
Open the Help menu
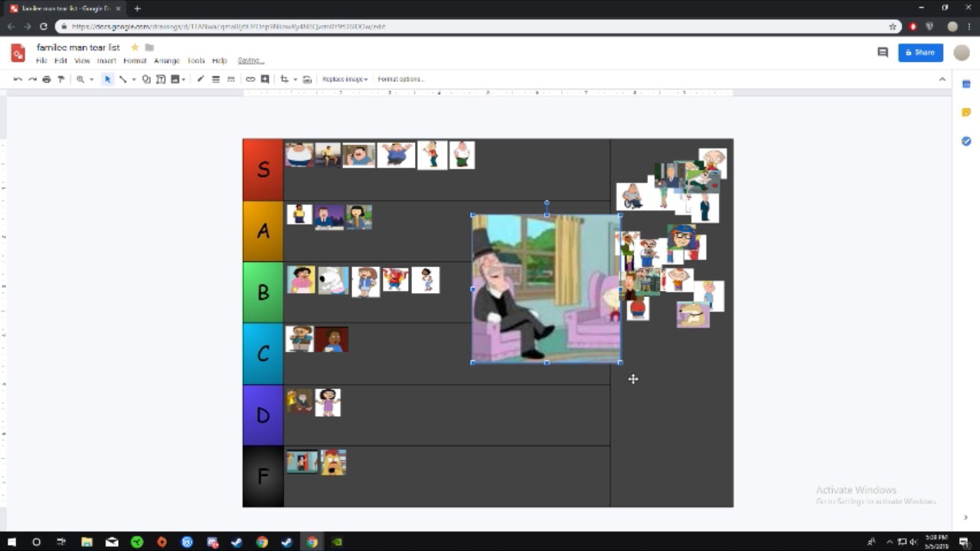click(220, 60)
